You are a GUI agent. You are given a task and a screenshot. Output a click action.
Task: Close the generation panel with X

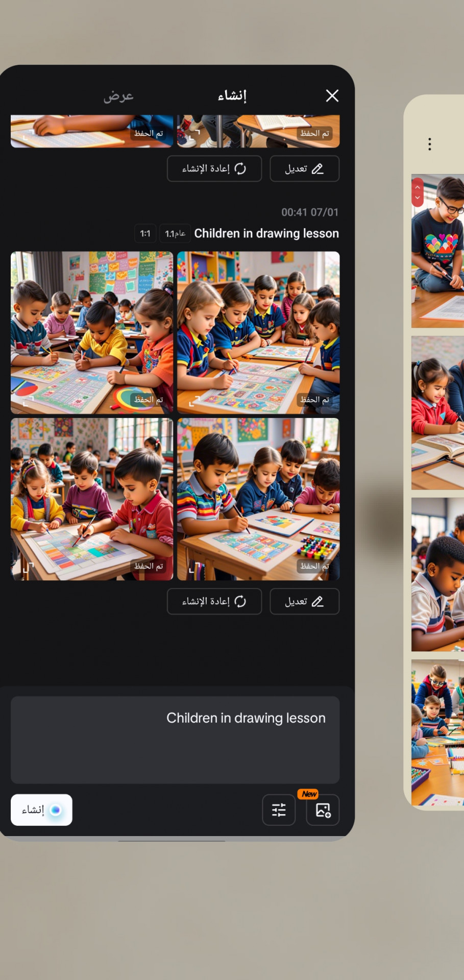(332, 95)
